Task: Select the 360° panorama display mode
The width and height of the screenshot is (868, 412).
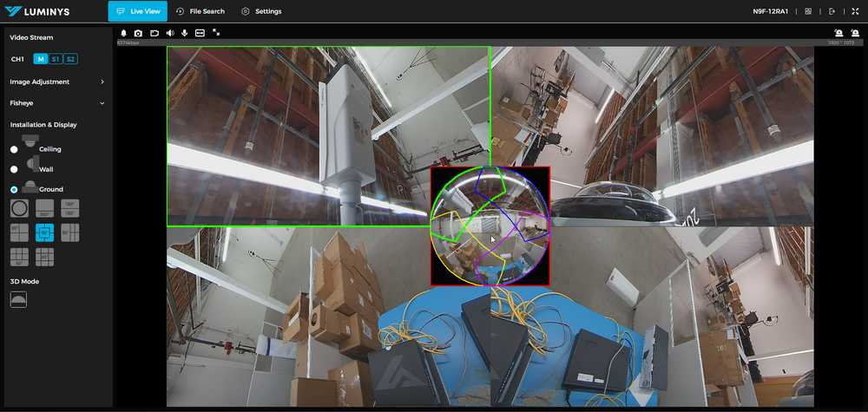Action: (x=44, y=208)
